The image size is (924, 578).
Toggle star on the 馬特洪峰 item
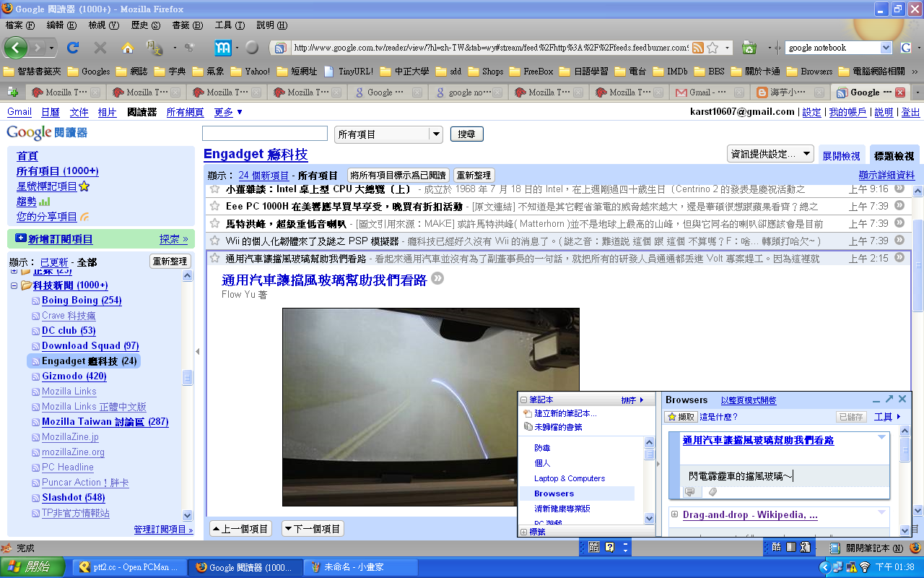pos(214,223)
